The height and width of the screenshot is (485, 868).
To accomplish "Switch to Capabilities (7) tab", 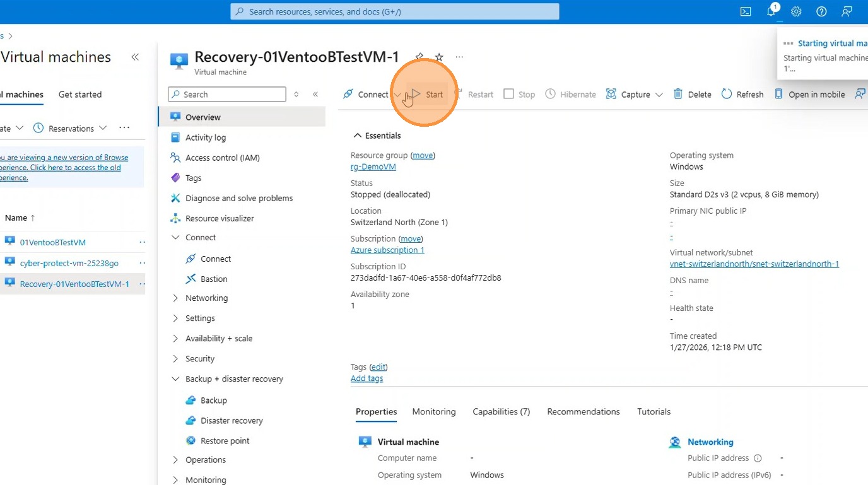I will [x=501, y=411].
